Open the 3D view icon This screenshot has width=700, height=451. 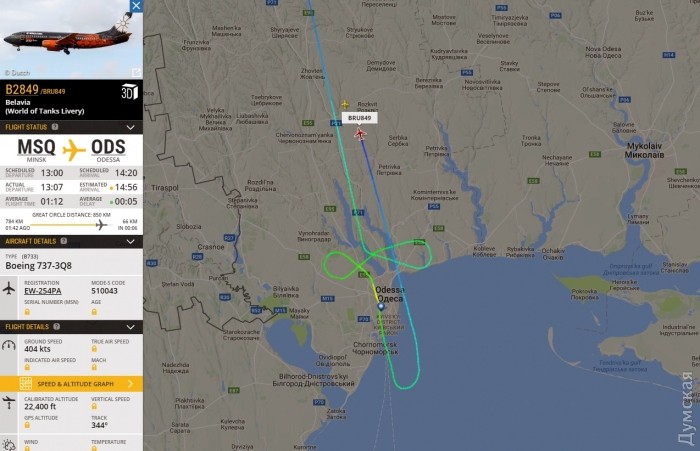tap(129, 92)
